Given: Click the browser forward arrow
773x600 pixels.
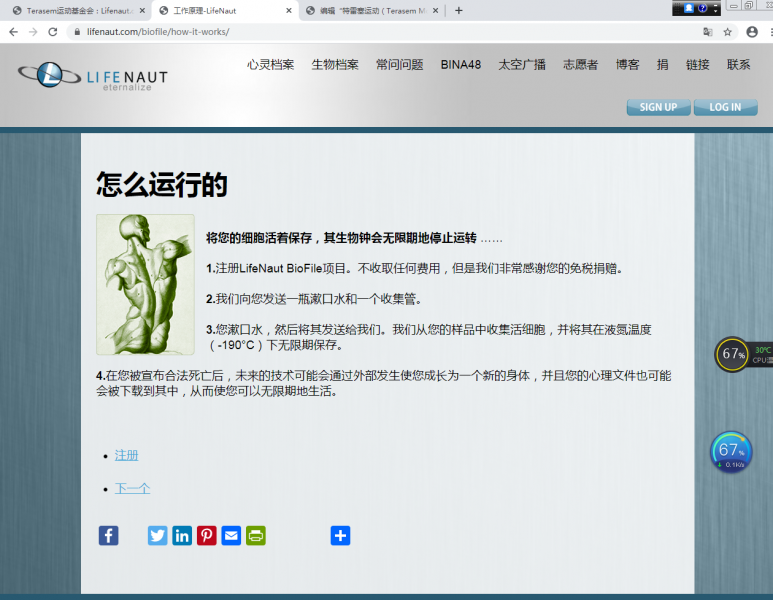Looking at the screenshot, I should tap(33, 32).
